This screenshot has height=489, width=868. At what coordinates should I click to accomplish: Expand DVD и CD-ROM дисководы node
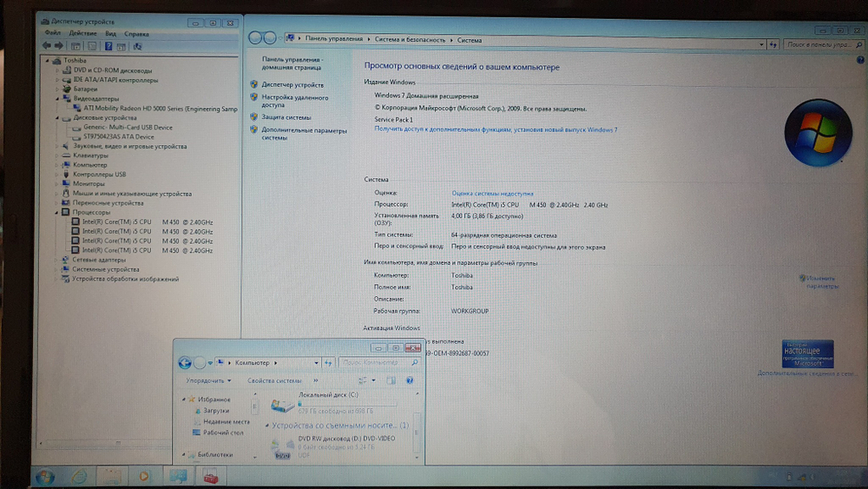57,70
